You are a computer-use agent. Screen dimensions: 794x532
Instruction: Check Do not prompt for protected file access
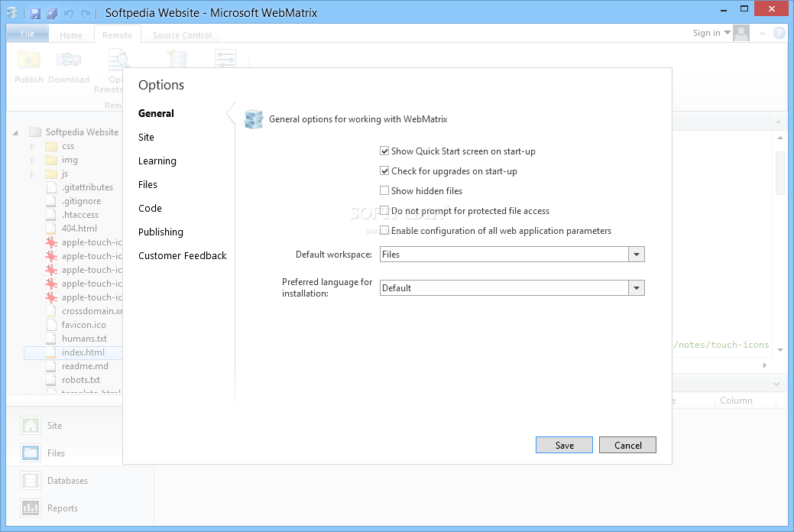(384, 210)
